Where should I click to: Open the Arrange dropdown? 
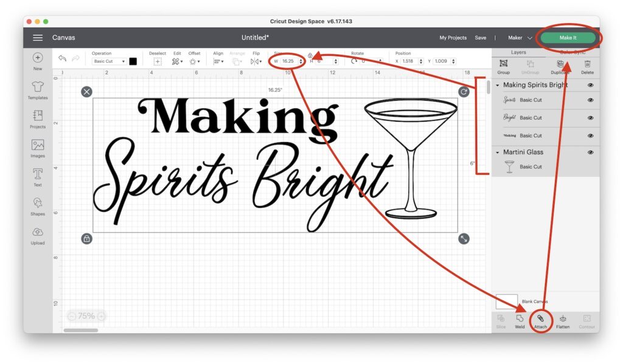tap(238, 61)
